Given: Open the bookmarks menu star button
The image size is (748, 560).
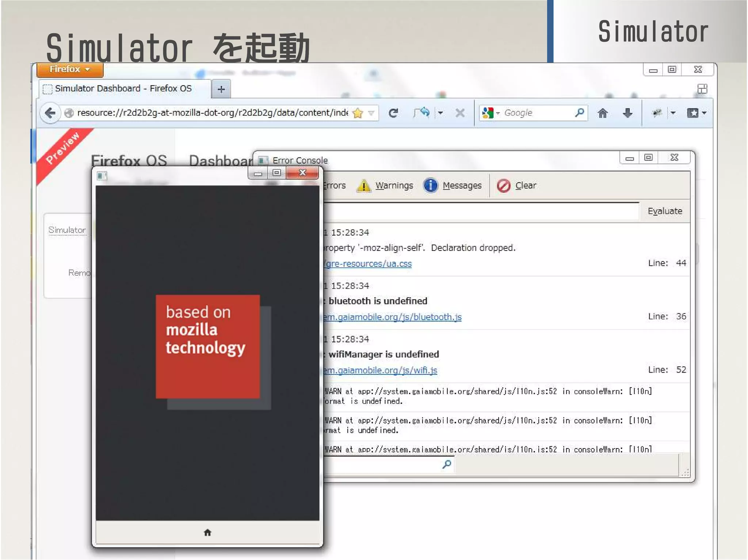Looking at the screenshot, I should (x=697, y=113).
